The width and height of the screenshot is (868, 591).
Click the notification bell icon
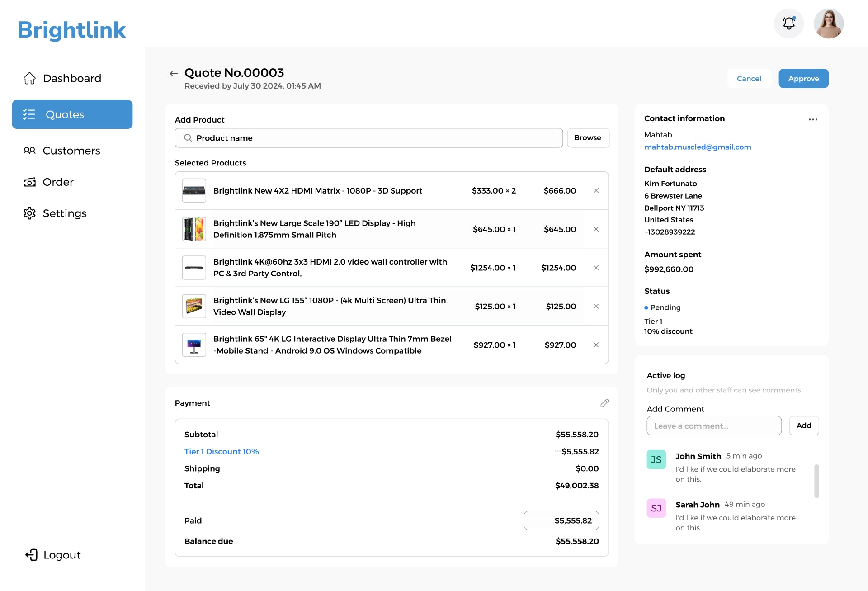tap(789, 24)
